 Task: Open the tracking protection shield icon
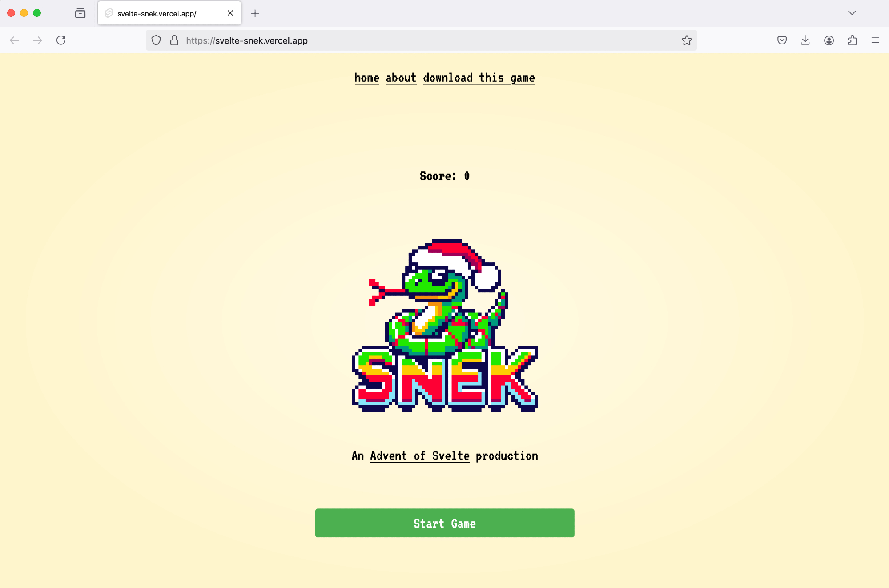[156, 40]
